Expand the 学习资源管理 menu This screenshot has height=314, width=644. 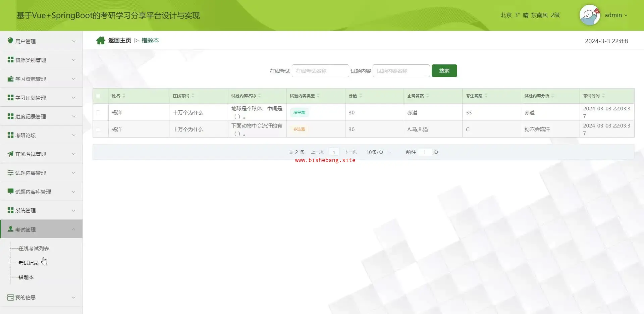pyautogui.click(x=41, y=78)
